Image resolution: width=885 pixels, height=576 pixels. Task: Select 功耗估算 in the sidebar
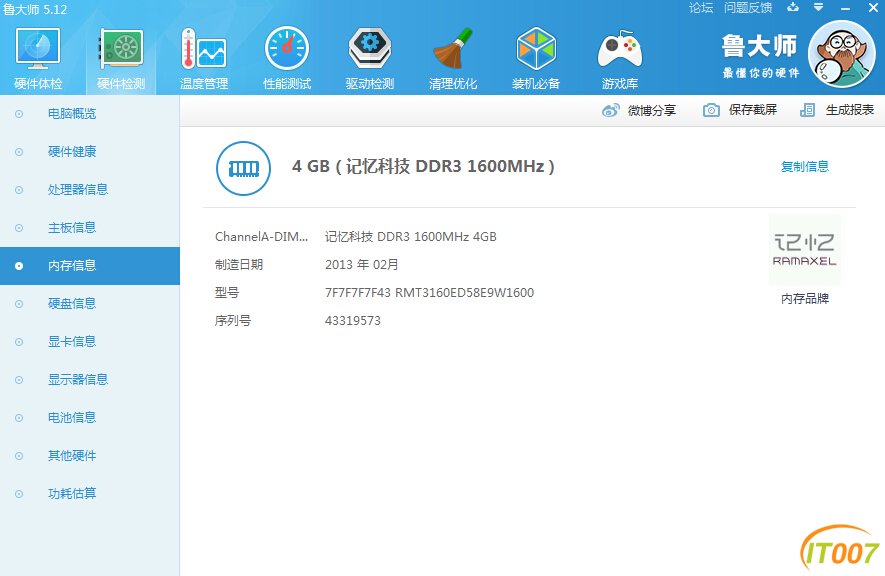(90, 494)
